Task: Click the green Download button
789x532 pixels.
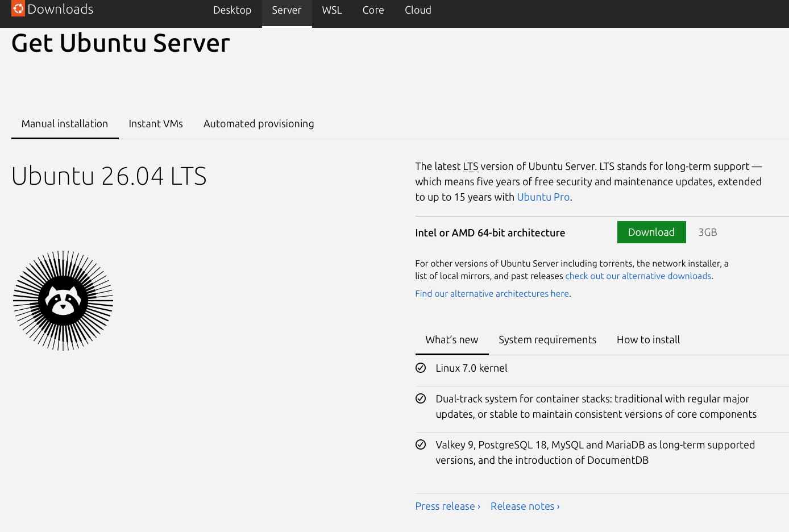Action: point(651,232)
